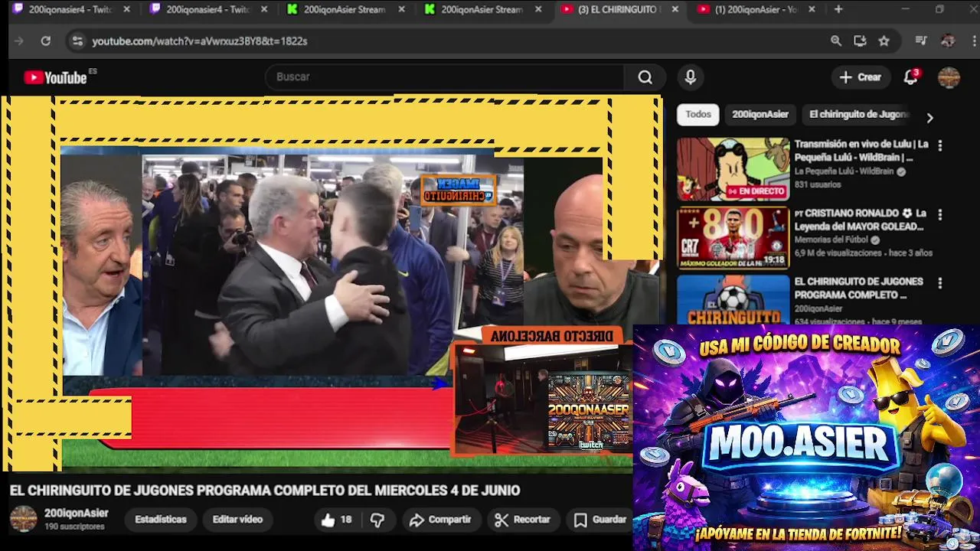Viewport: 980px width, 551px height.
Task: Open the Transmisión en vivo de Lulu title
Action: tap(861, 150)
